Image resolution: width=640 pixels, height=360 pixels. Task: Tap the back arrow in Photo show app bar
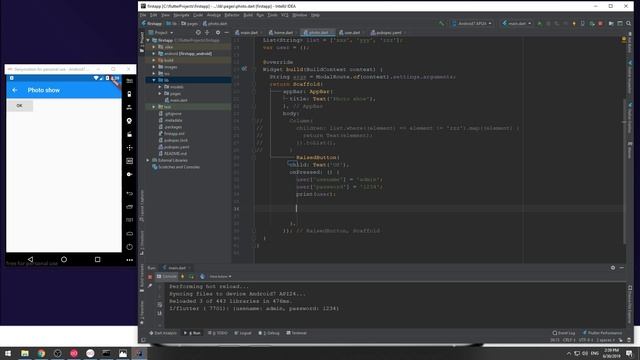[x=15, y=90]
